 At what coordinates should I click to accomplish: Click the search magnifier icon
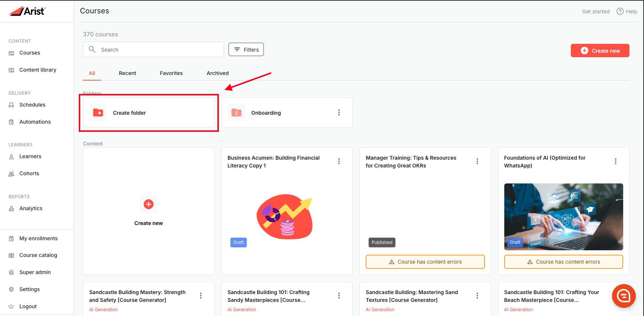click(x=92, y=49)
